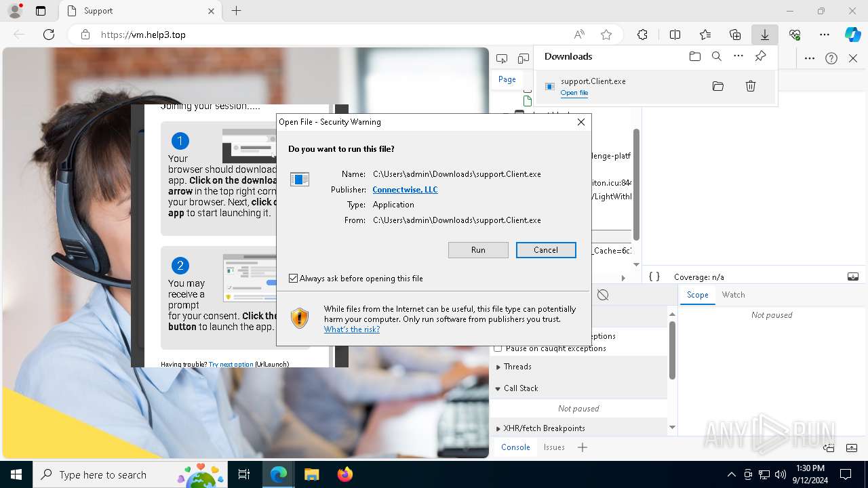Reload the page with the refresh icon

pos(49,35)
